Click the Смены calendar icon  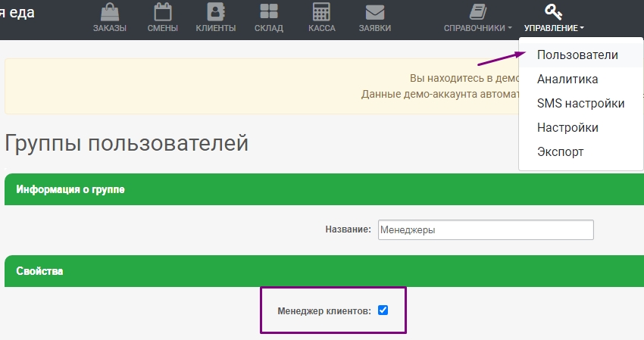tap(162, 12)
